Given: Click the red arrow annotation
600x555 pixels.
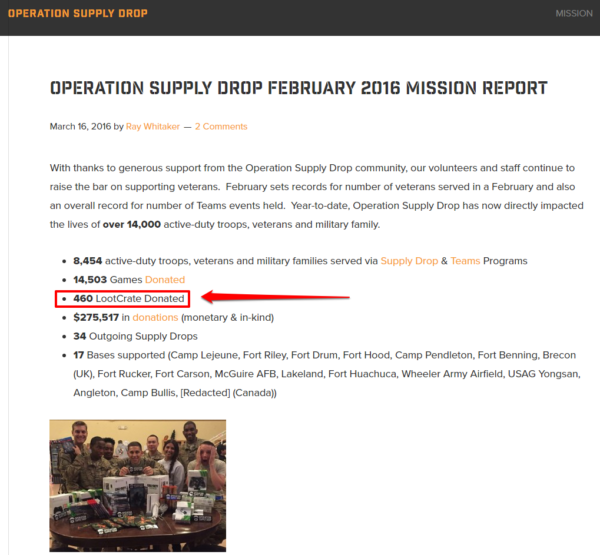Looking at the screenshot, I should point(275,297).
